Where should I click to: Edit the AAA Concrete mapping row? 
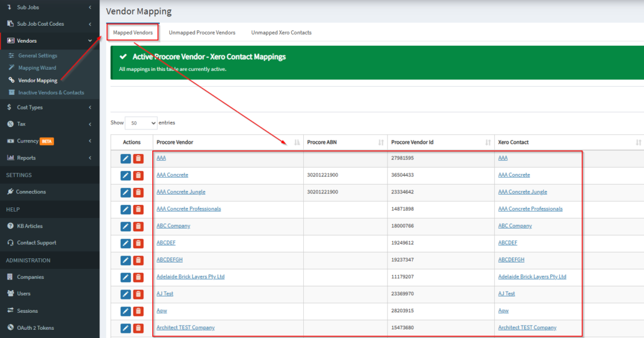point(126,175)
